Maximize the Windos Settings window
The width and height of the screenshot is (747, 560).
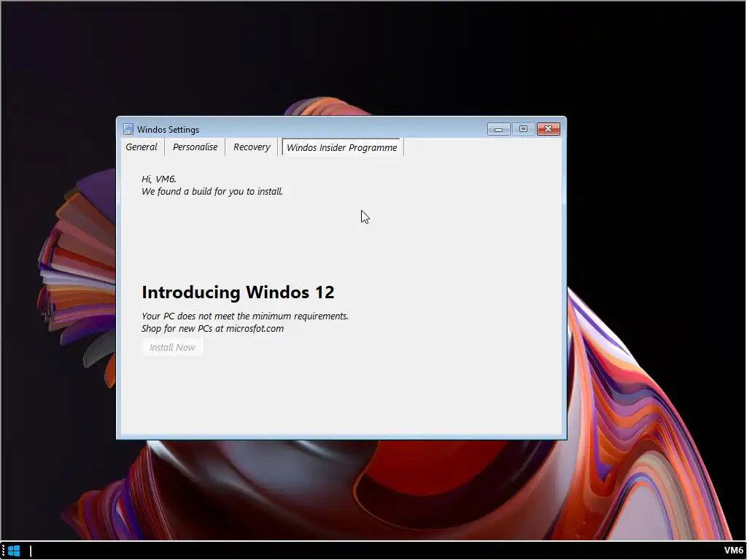click(x=523, y=129)
